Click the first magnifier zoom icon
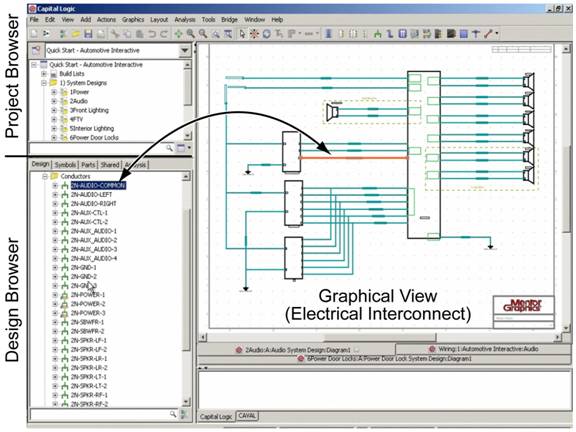 191,34
